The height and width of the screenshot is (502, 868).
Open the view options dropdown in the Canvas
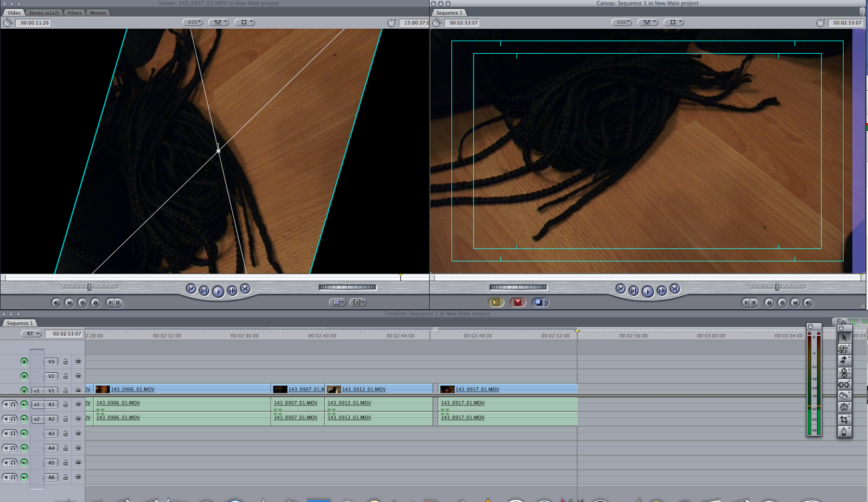[673, 22]
